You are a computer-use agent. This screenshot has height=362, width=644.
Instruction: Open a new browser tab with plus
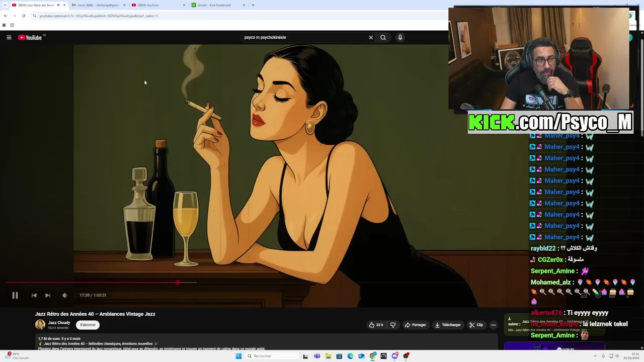tap(253, 5)
